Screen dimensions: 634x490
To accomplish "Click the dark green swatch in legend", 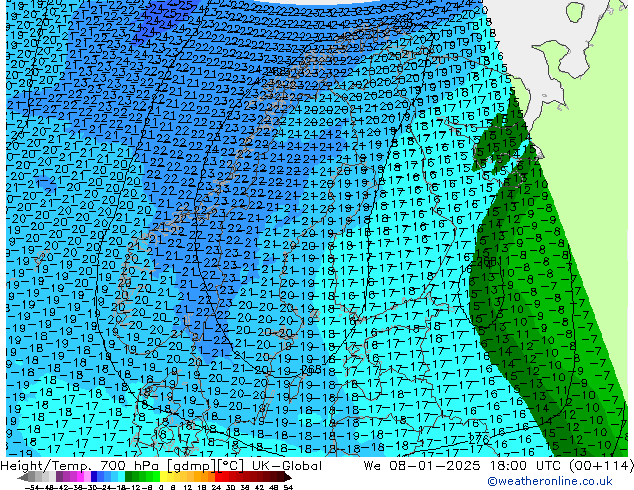I will [x=128, y=477].
